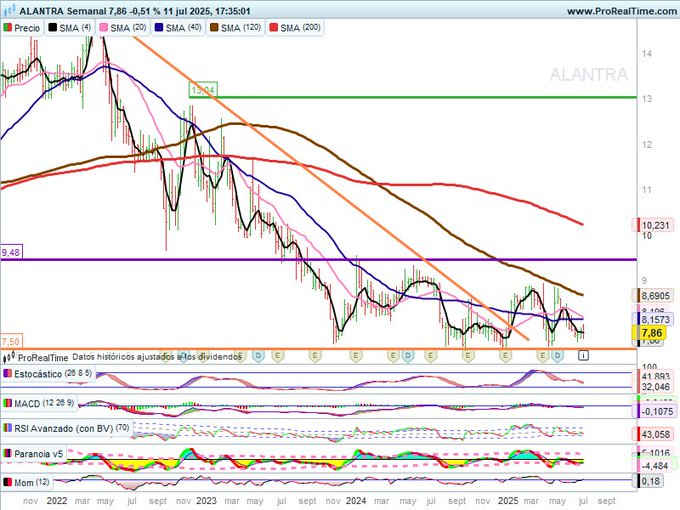Click the MACD indicator color icon

click(x=8, y=403)
